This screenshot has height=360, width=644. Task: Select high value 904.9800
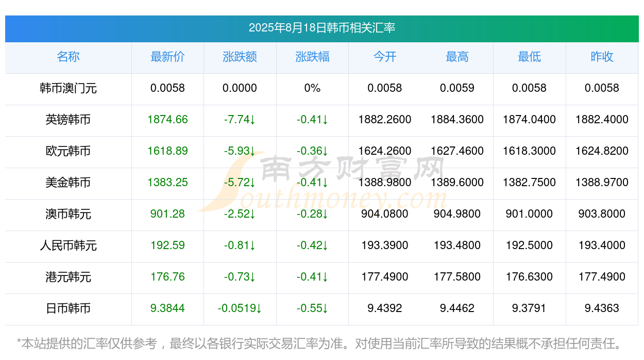[x=457, y=214]
